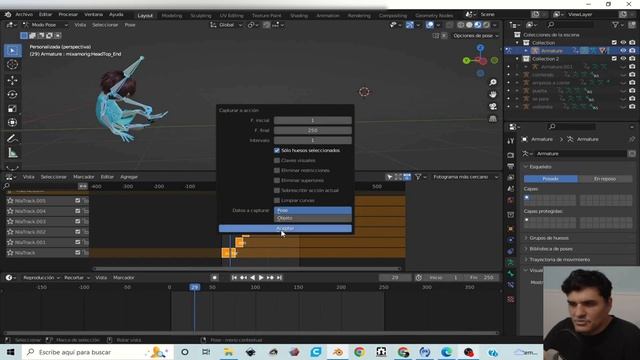Select the Select Box tool in toolbar

[x=12, y=50]
